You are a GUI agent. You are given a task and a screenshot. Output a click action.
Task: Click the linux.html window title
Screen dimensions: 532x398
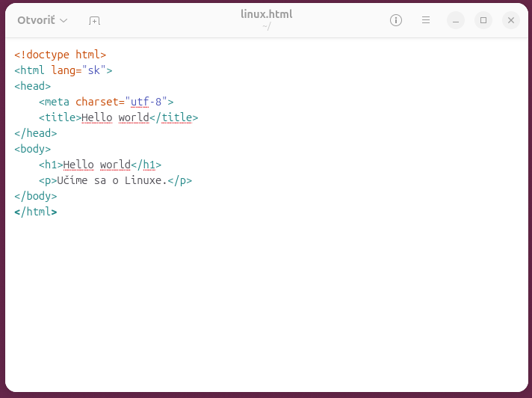tap(266, 14)
